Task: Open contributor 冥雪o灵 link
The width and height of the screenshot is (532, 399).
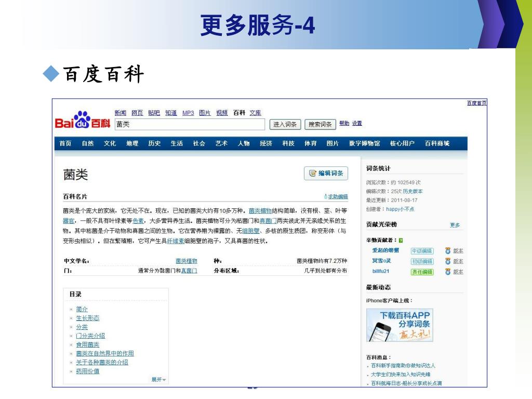Action: coord(381,261)
